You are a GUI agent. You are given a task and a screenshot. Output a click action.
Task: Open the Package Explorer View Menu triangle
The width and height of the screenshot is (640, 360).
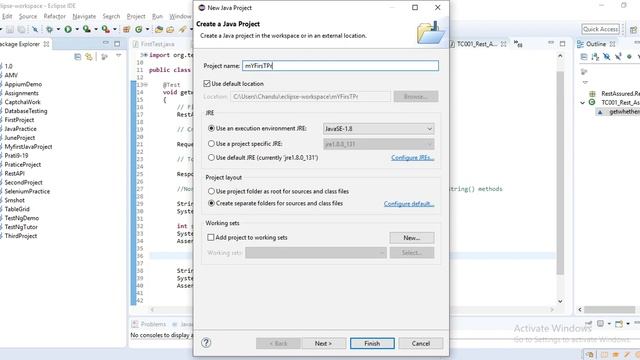pos(119,56)
